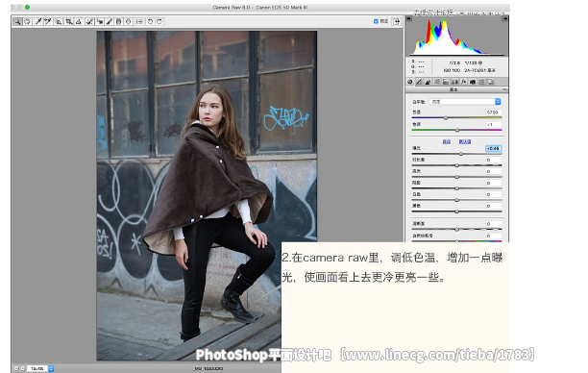
Task: Open the Basic panel tab
Action: tap(410, 82)
